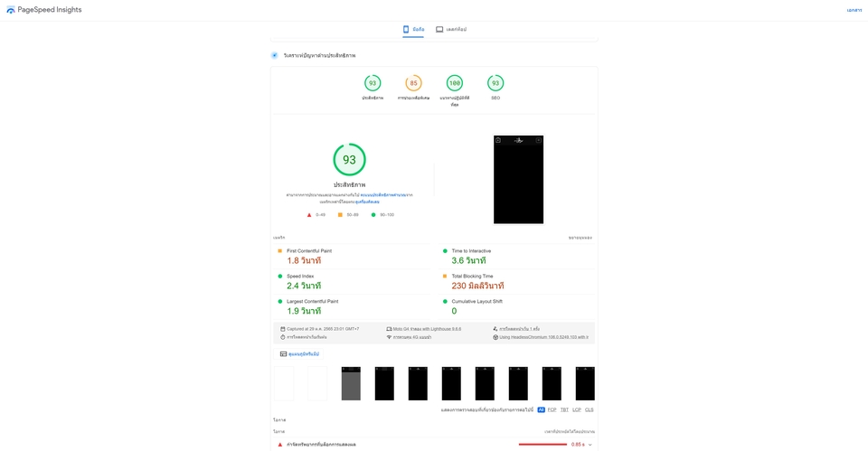This screenshot has height=451, width=868.
Task: Click the orange square 50–89 legend icon
Action: click(x=340, y=215)
